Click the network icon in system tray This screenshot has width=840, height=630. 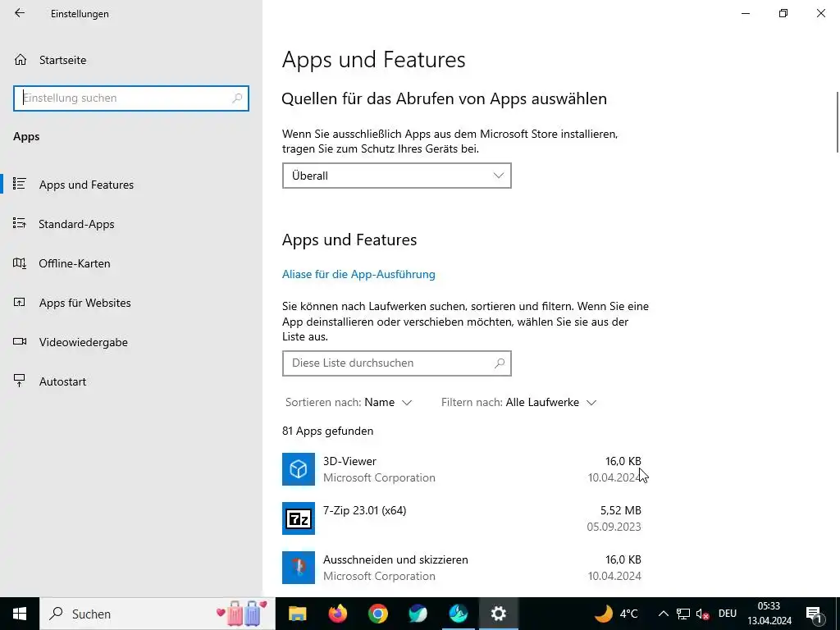pyautogui.click(x=683, y=614)
